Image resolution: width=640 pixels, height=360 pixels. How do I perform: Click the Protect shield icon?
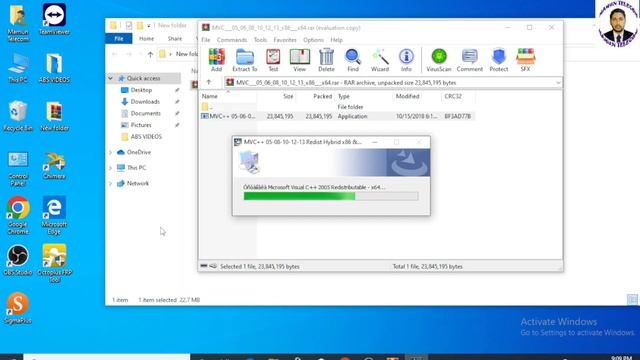[499, 60]
